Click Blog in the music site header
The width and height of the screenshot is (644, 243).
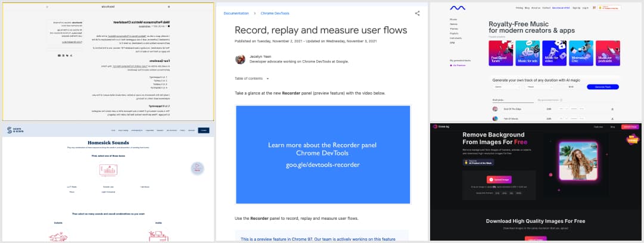[x=527, y=8]
